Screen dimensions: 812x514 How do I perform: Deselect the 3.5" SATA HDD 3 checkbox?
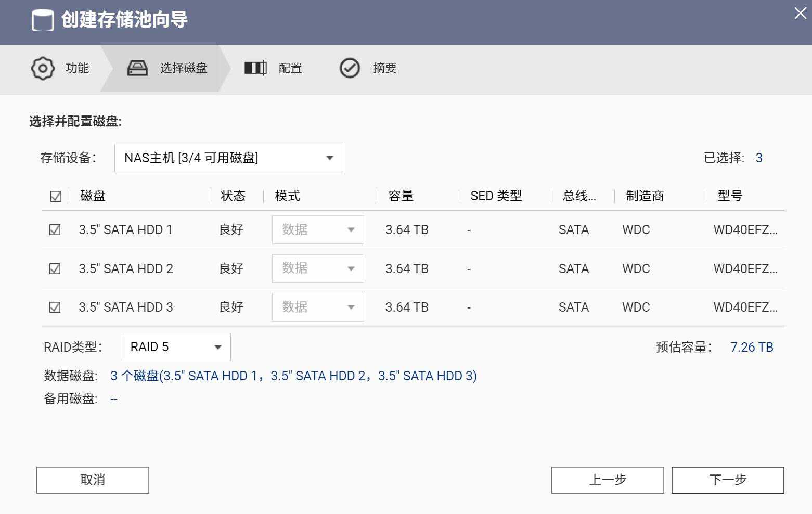[55, 307]
